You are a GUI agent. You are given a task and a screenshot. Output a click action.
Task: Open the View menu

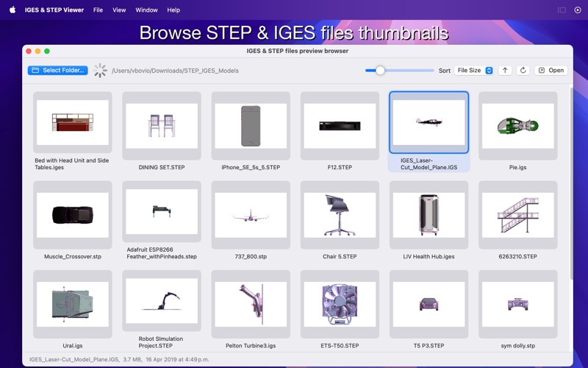(x=119, y=10)
